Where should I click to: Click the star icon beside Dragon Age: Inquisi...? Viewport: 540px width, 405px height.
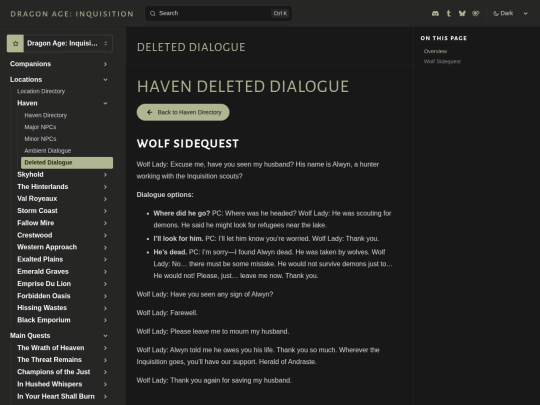point(15,43)
